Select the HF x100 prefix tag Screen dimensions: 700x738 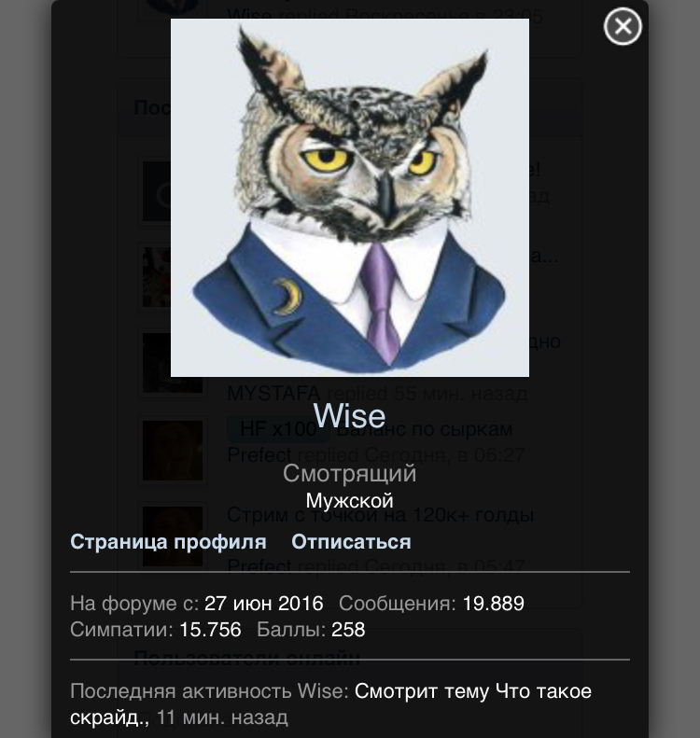[x=278, y=429]
